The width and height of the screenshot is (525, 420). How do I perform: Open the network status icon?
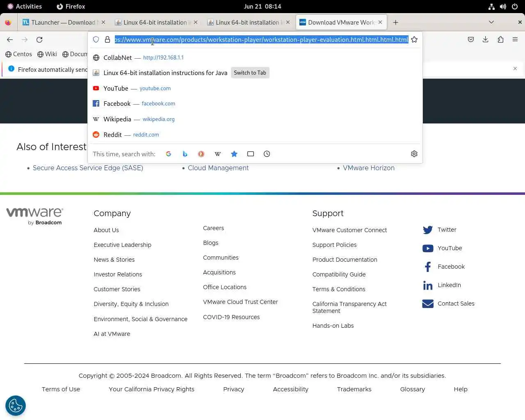tap(491, 7)
